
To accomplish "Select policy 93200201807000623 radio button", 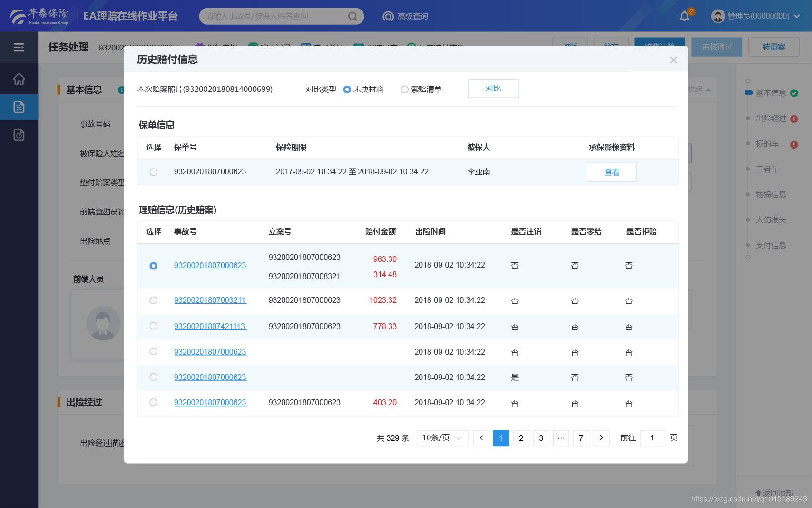I will [x=153, y=172].
